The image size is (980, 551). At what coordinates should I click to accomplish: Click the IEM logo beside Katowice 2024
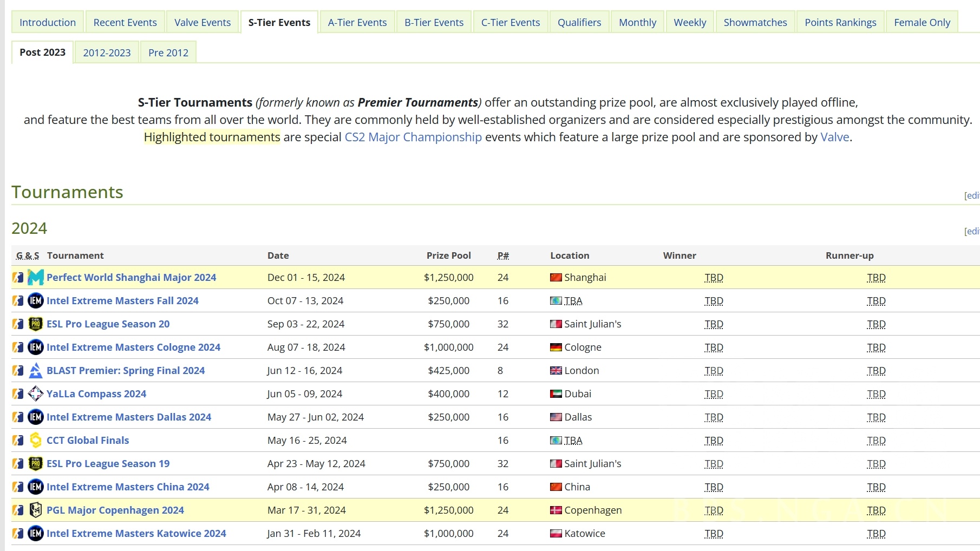(x=35, y=534)
